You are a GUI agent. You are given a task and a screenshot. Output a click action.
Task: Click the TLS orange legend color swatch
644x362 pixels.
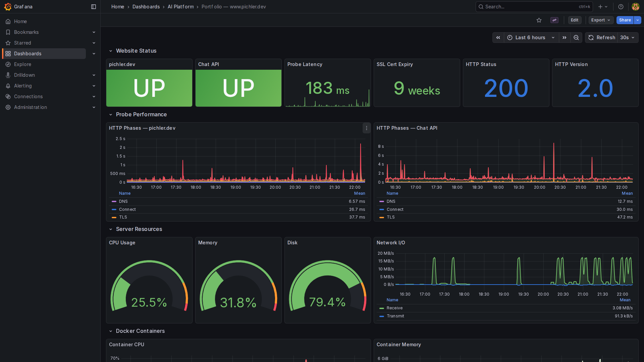[114, 217]
